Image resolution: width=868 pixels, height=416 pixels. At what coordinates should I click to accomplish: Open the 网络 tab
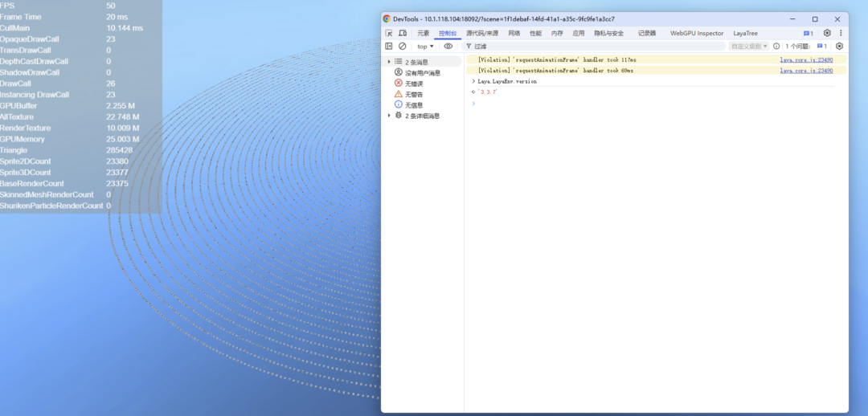point(514,33)
